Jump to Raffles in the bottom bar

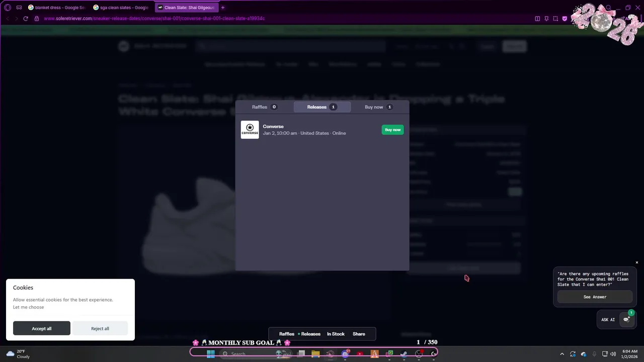click(287, 334)
